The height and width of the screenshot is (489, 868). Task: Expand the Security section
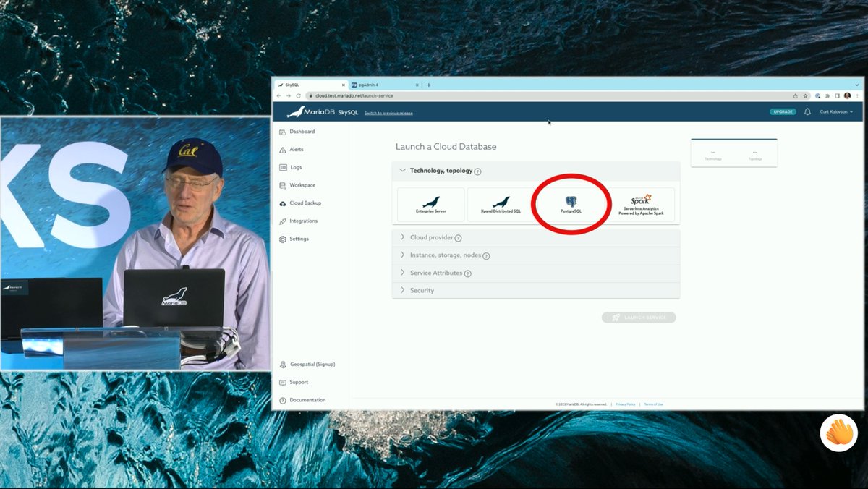click(x=536, y=290)
